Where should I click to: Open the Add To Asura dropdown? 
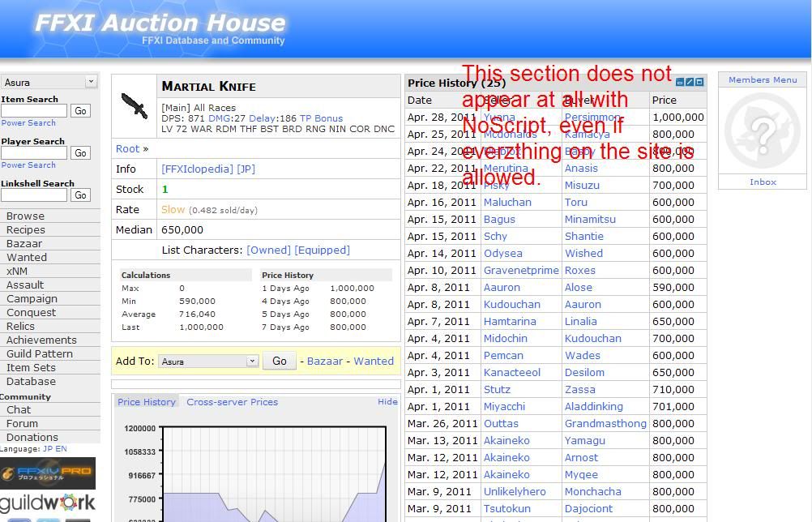click(209, 361)
